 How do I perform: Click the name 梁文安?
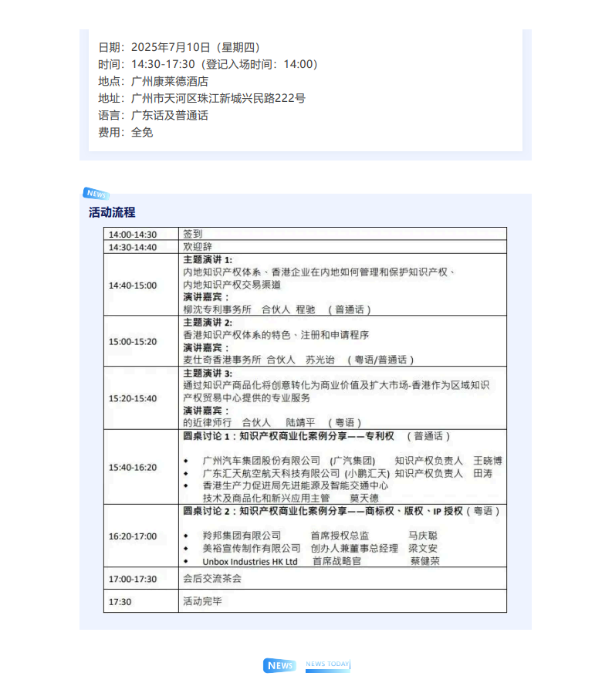(423, 548)
